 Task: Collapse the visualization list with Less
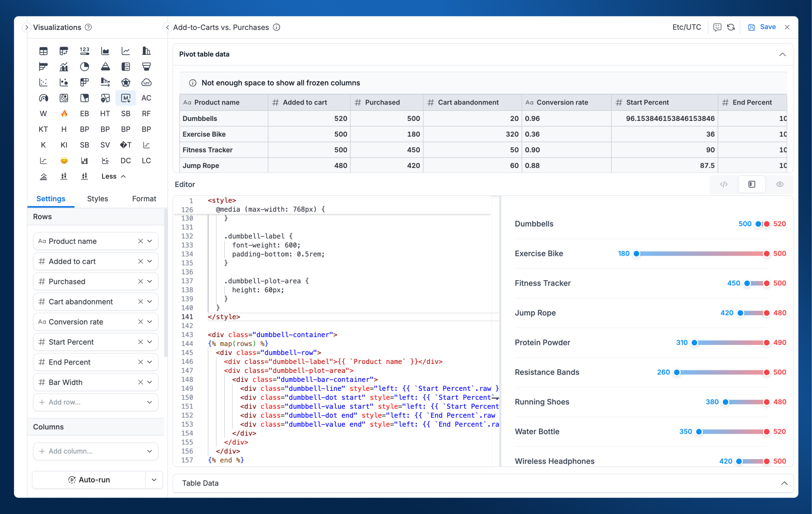click(109, 176)
